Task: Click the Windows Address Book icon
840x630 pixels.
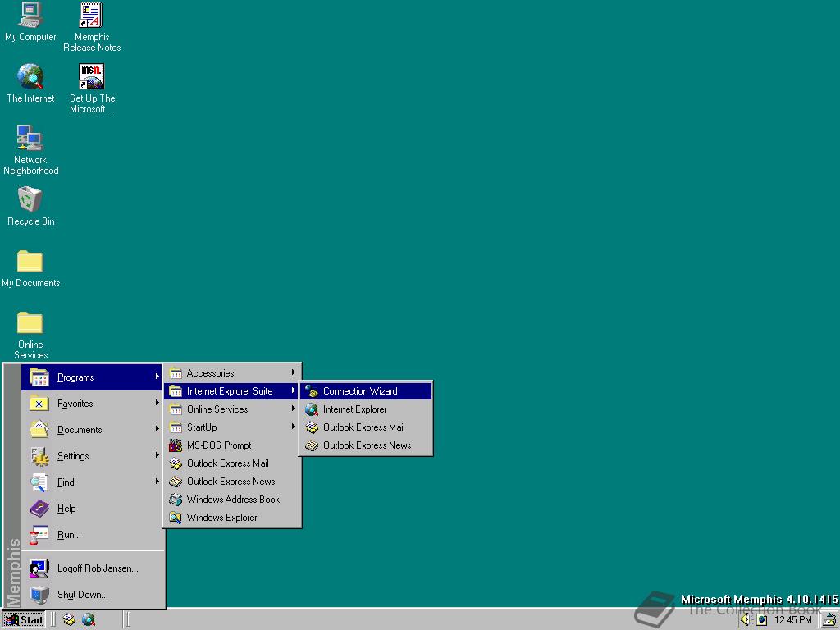Action: click(x=176, y=500)
